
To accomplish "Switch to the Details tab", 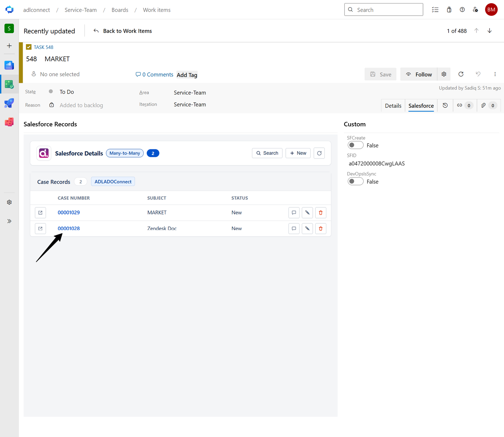I will (393, 106).
